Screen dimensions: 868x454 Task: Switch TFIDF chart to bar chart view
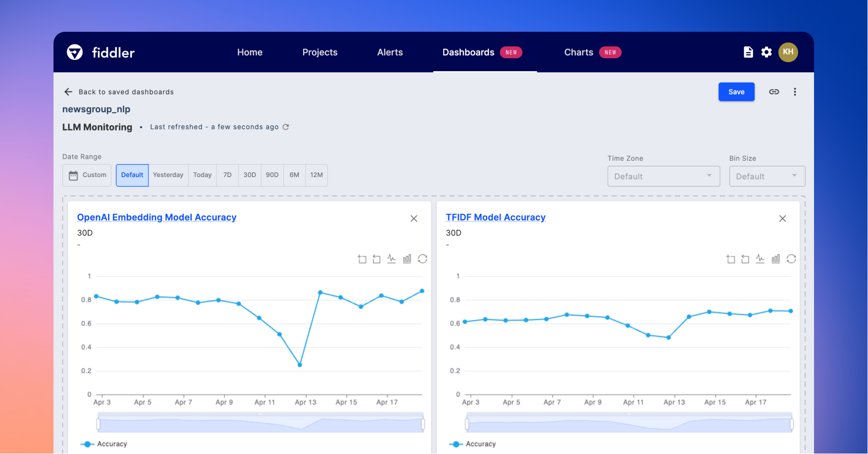tap(775, 259)
